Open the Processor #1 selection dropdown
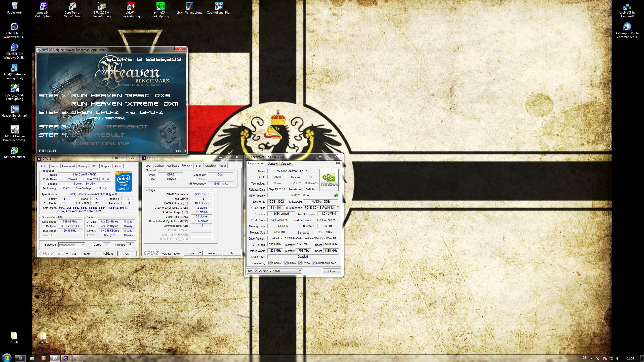644x362 pixels. point(72,245)
